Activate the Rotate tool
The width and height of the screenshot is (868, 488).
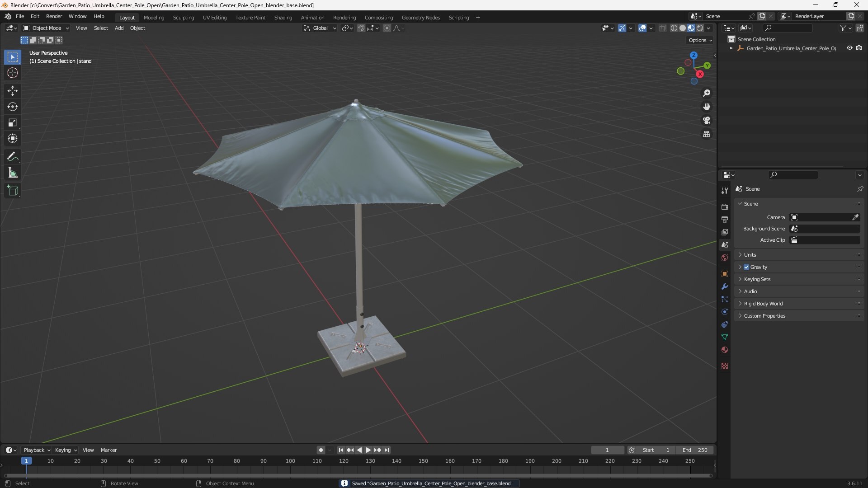coord(13,107)
